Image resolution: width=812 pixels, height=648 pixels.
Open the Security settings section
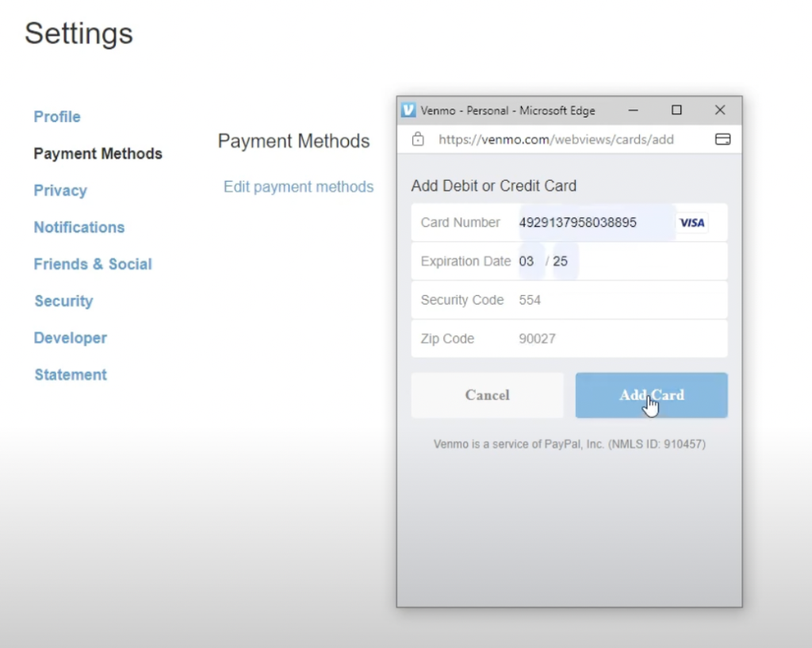63,301
